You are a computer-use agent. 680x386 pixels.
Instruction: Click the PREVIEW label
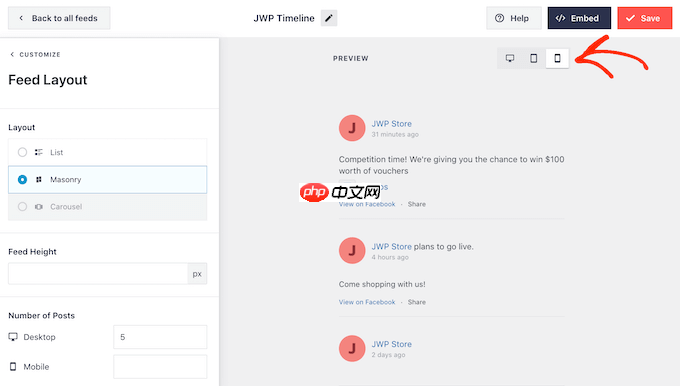click(351, 59)
